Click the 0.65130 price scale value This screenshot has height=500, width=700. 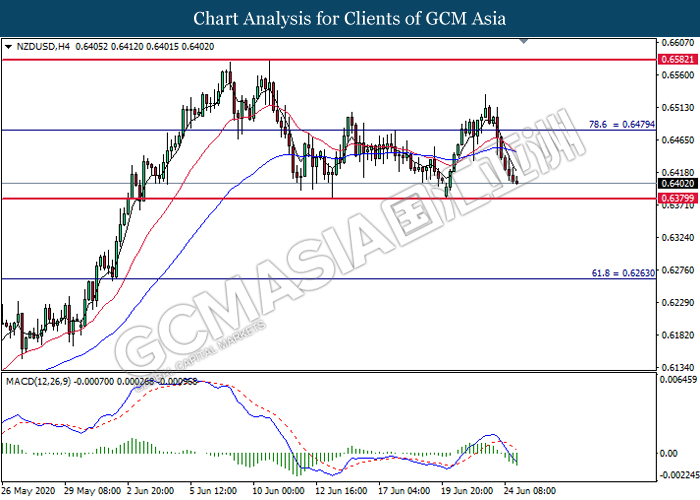tap(678, 108)
